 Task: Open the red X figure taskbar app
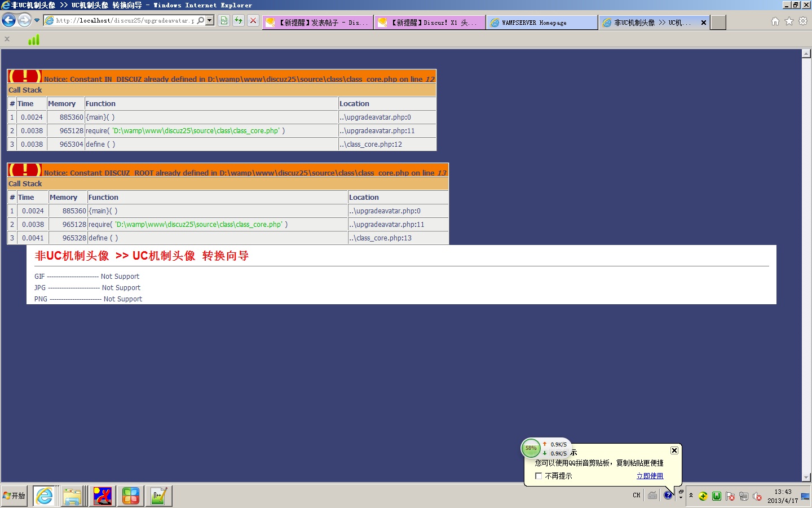pyautogui.click(x=102, y=496)
